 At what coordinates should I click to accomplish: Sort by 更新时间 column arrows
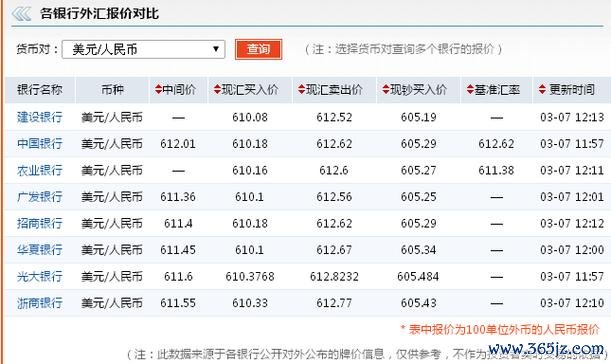tap(542, 90)
